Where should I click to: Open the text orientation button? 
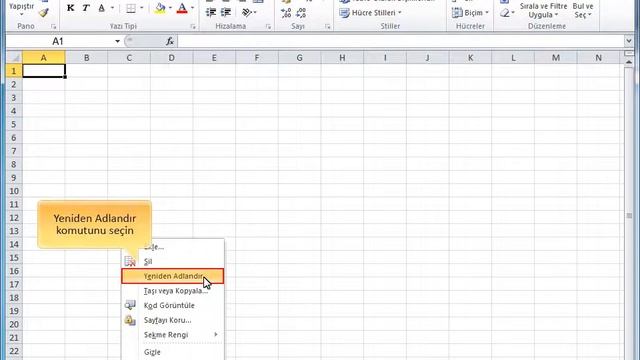[249, 12]
